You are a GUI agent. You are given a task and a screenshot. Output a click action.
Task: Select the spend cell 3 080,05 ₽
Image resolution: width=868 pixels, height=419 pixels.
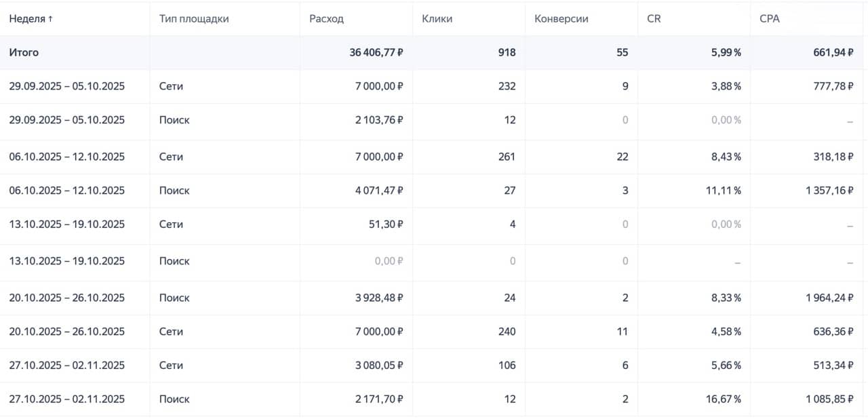pyautogui.click(x=379, y=365)
